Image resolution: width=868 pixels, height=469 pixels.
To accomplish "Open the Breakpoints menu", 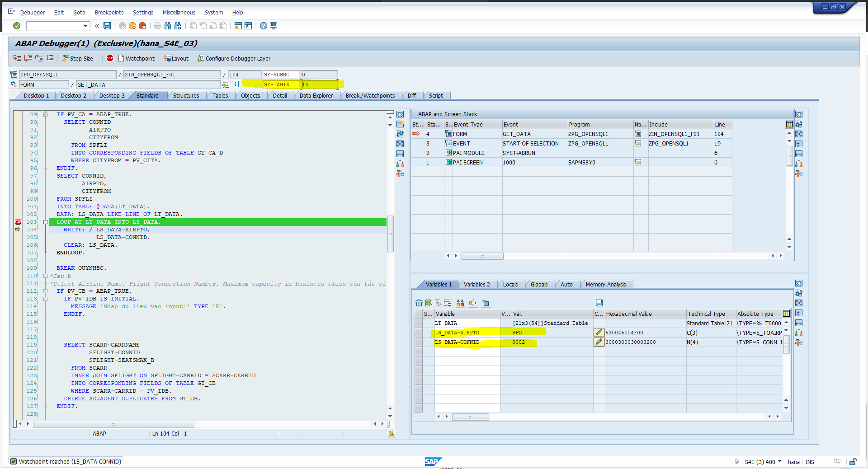I will pyautogui.click(x=109, y=12).
